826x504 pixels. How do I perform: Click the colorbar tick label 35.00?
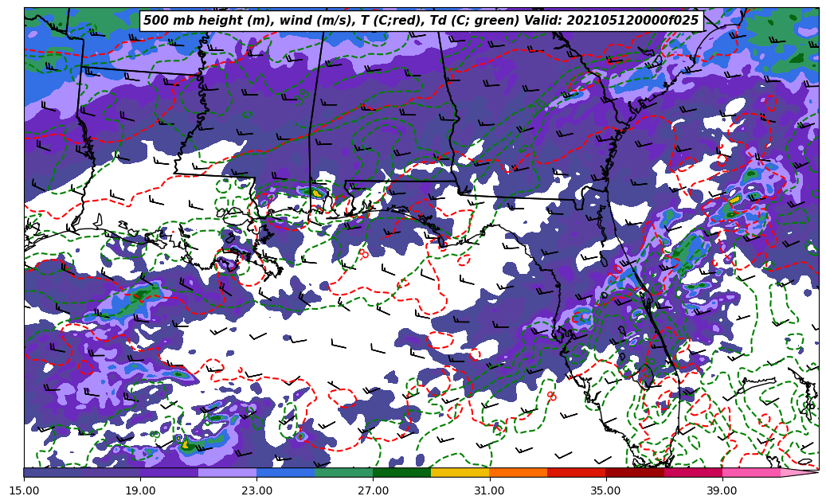(606, 490)
